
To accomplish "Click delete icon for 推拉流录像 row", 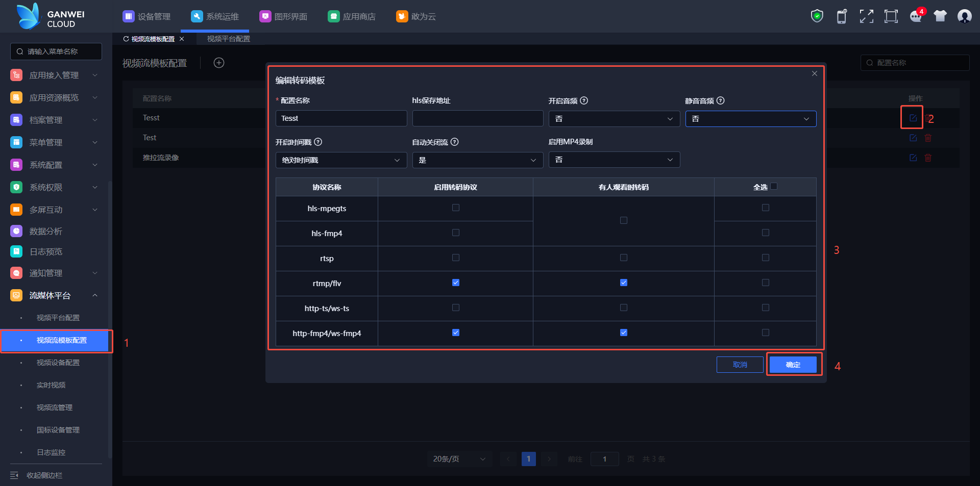I will tap(928, 158).
